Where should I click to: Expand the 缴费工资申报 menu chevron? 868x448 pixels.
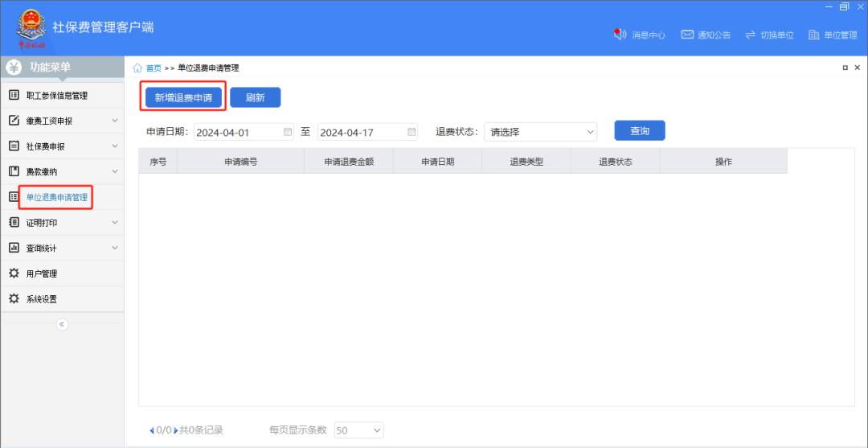coord(115,121)
